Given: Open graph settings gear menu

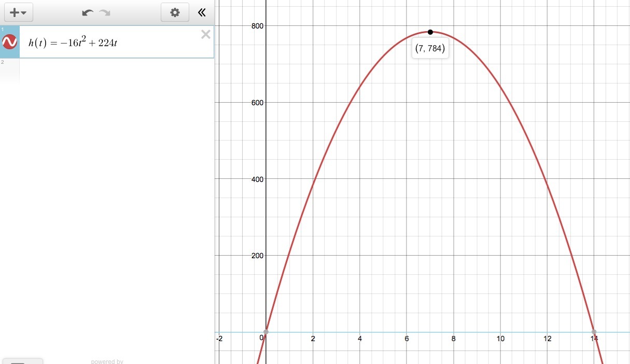Looking at the screenshot, I should tap(175, 12).
